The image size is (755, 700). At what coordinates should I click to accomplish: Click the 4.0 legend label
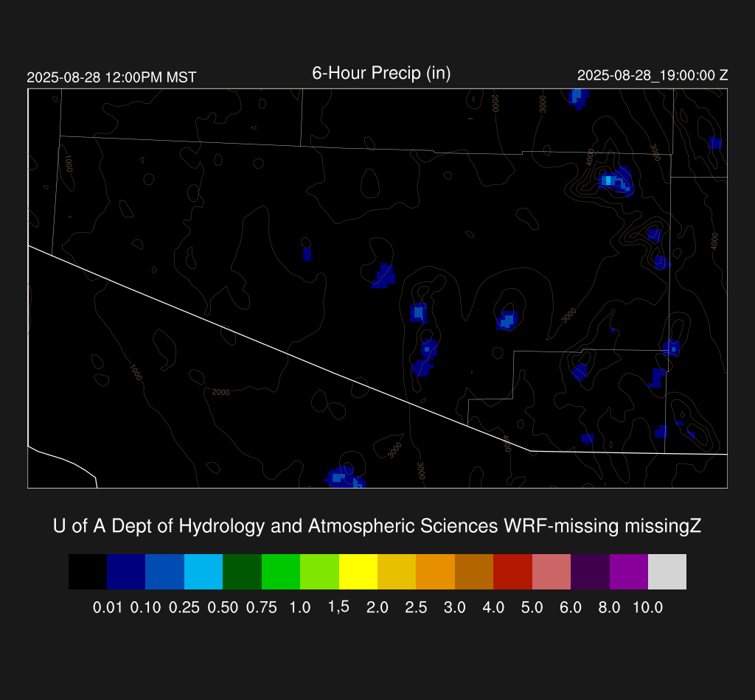click(x=493, y=608)
